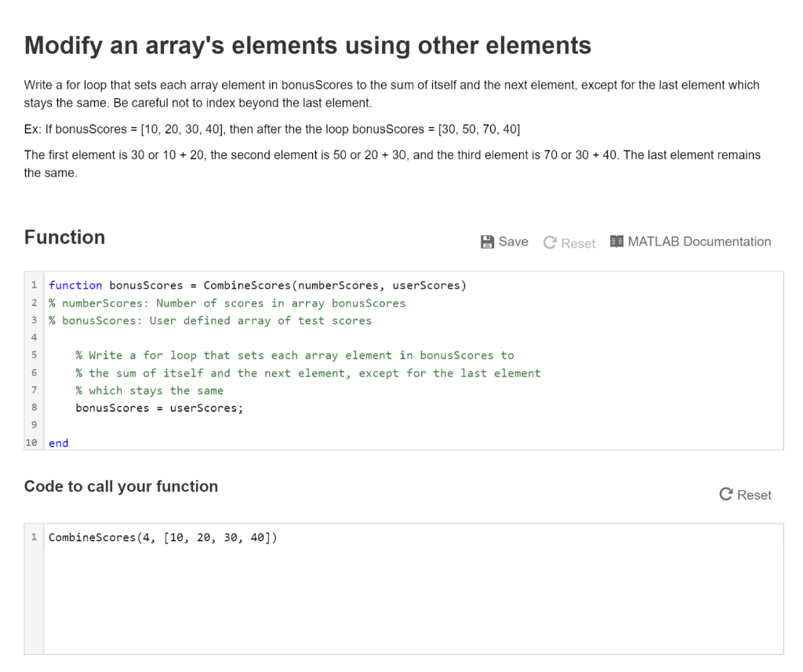Click the MATLAB Documentation book icon
Viewport: 803px width, 672px height.
coord(617,242)
